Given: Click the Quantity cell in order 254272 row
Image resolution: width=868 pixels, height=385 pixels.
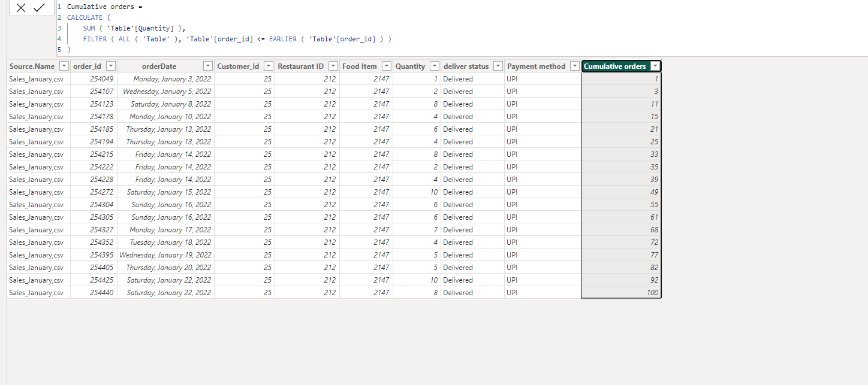Looking at the screenshot, I should coord(417,192).
